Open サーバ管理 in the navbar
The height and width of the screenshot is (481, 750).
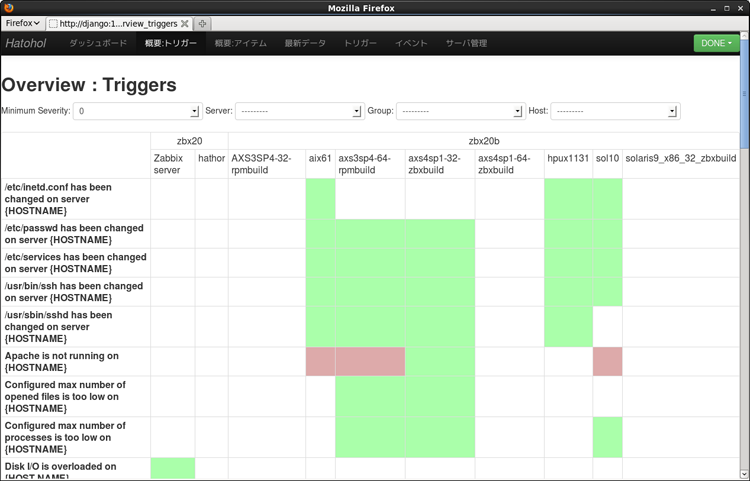tap(466, 44)
